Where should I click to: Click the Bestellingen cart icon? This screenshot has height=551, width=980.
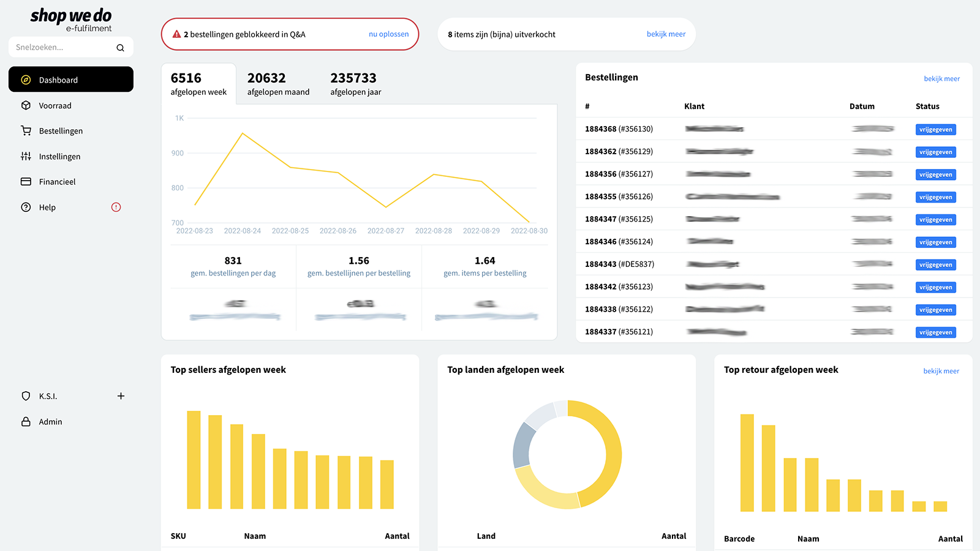click(x=26, y=130)
